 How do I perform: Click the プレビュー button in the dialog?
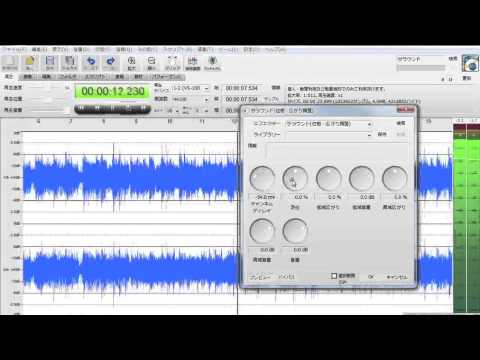click(x=260, y=277)
